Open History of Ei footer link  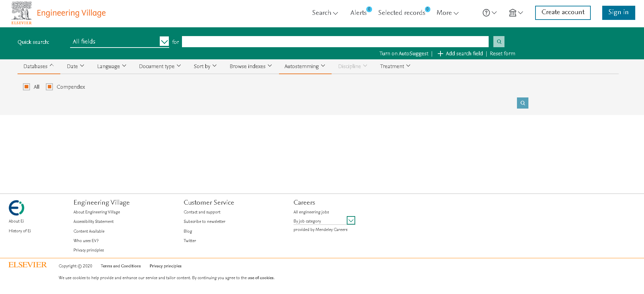pyautogui.click(x=20, y=231)
